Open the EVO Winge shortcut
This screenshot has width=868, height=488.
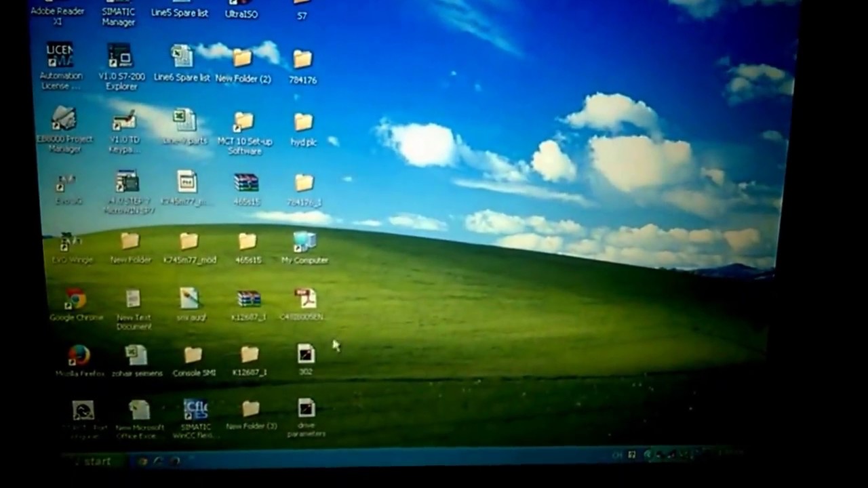pos(71,249)
